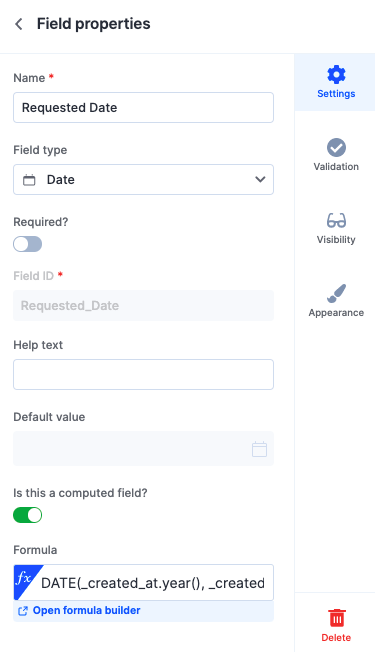This screenshot has width=375, height=652.
Task: Enable the Required toggle switch
Action: coord(27,244)
